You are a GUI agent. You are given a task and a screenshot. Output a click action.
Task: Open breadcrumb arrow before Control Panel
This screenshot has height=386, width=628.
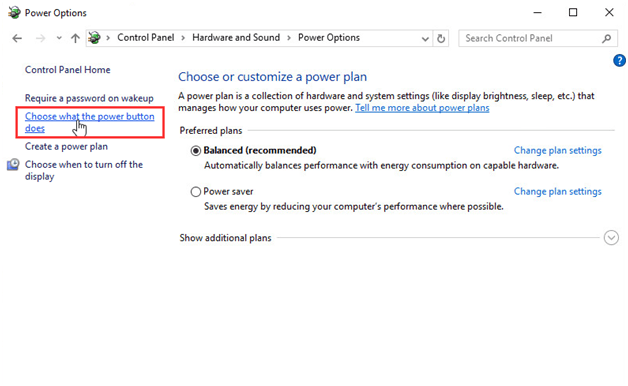[108, 38]
